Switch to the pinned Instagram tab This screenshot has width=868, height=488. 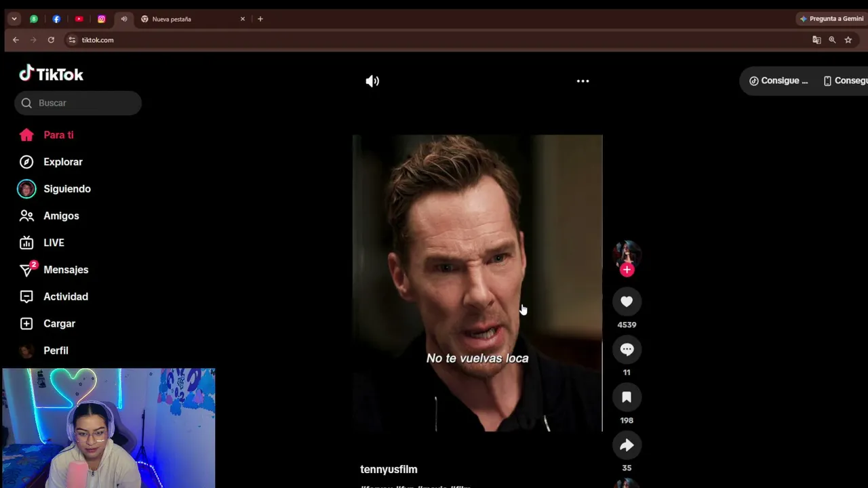102,19
